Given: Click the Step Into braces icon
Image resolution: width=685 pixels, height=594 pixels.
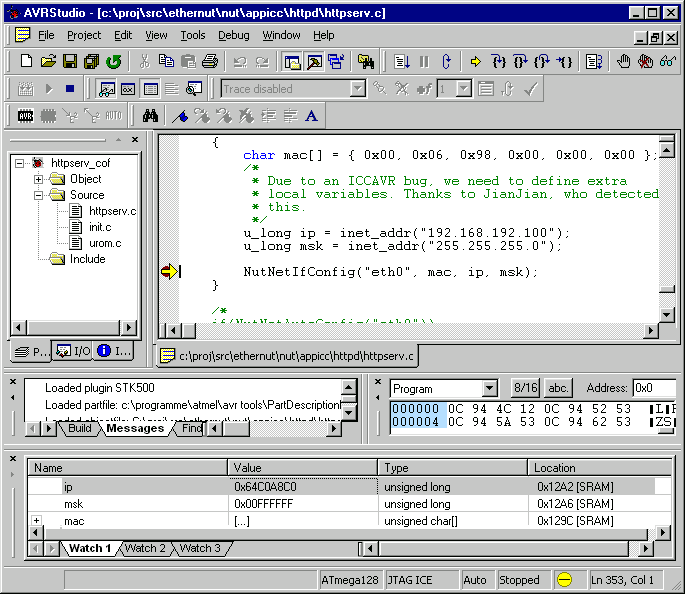Looking at the screenshot, I should (x=498, y=62).
